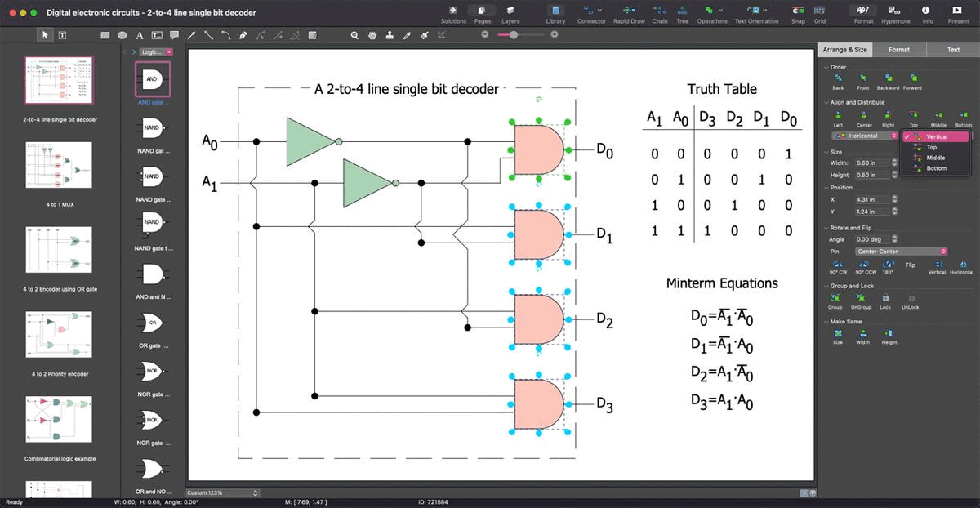
Task: Open the Pages panel
Action: [483, 14]
